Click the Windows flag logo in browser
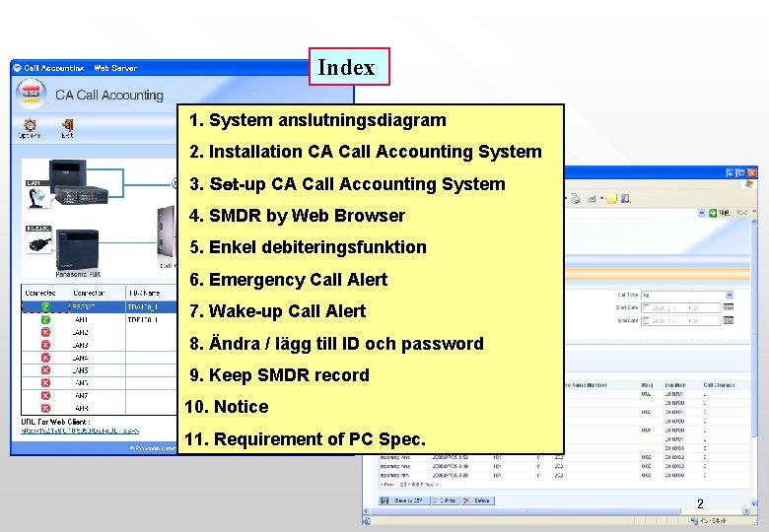 point(749,184)
